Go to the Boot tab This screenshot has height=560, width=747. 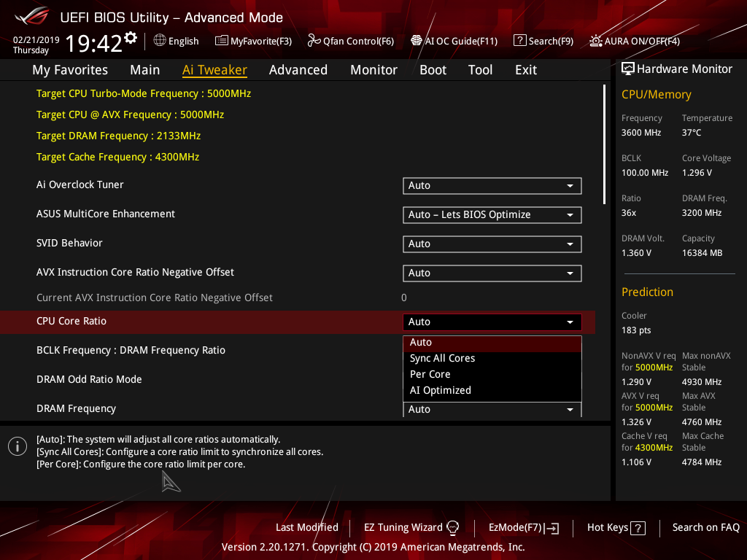click(433, 70)
